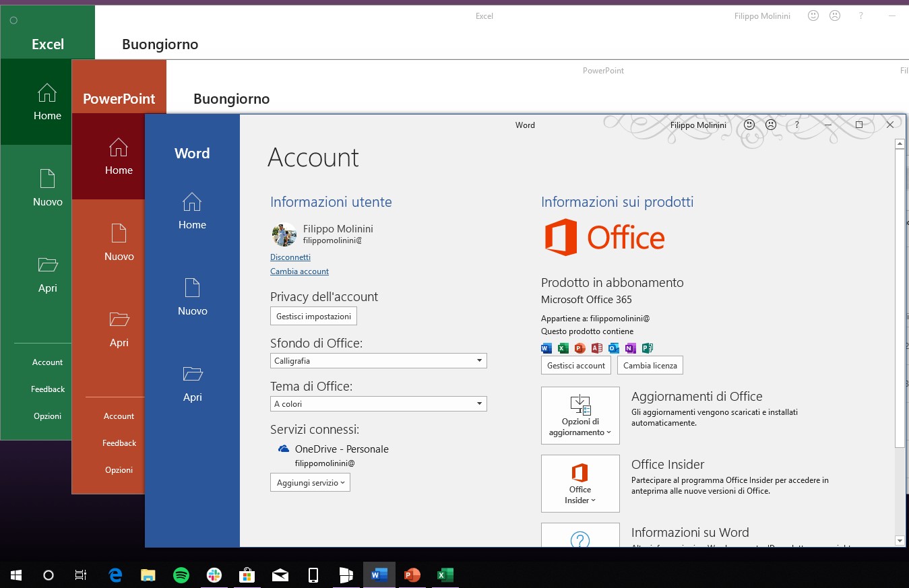Viewport: 909px width, 588px height.
Task: Open Opzioni in the PowerPoint sidebar
Action: pyautogui.click(x=119, y=470)
